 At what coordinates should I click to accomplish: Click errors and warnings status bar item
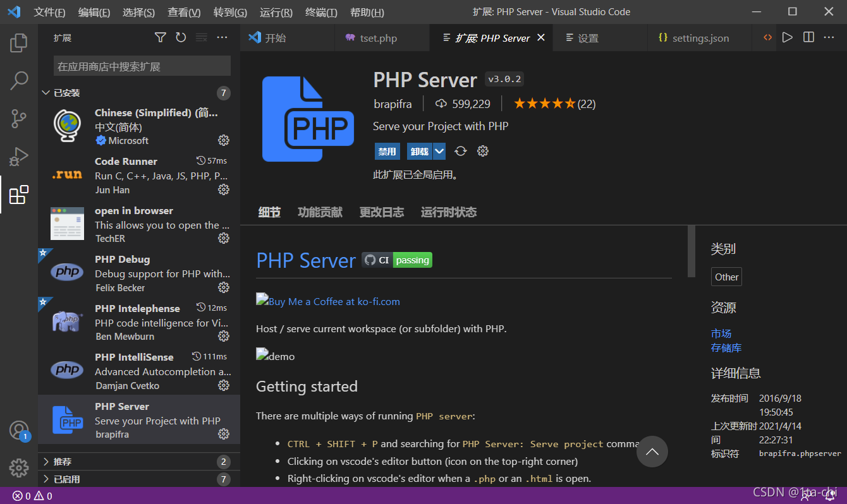[32, 496]
